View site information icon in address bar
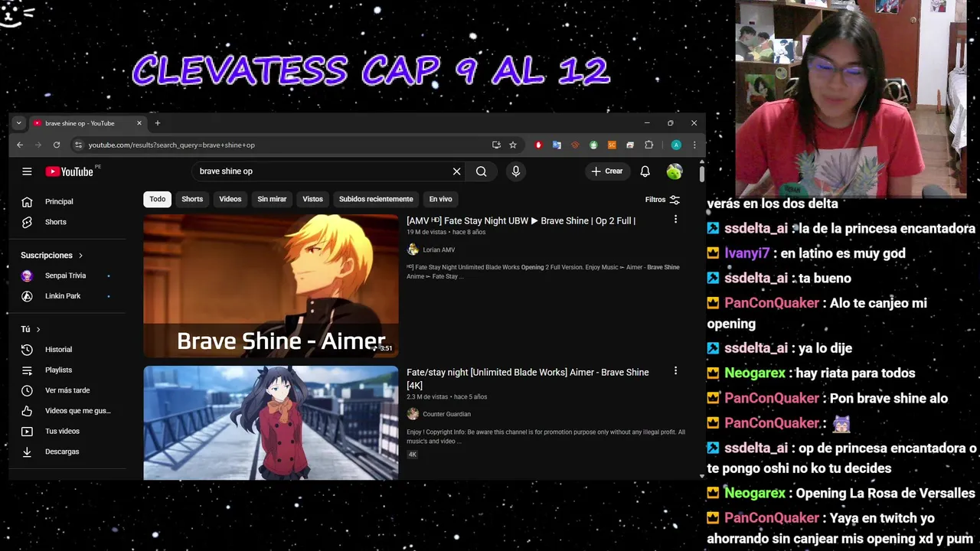 tap(77, 145)
